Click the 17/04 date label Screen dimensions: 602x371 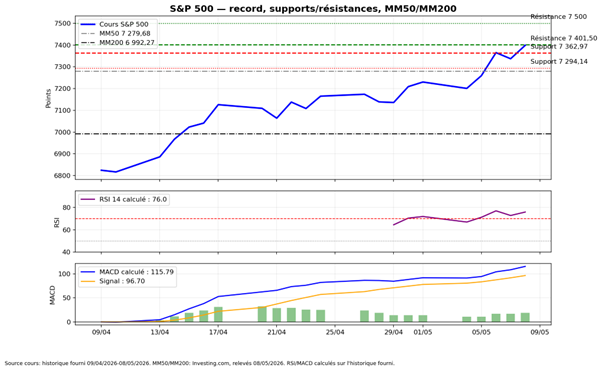click(218, 332)
